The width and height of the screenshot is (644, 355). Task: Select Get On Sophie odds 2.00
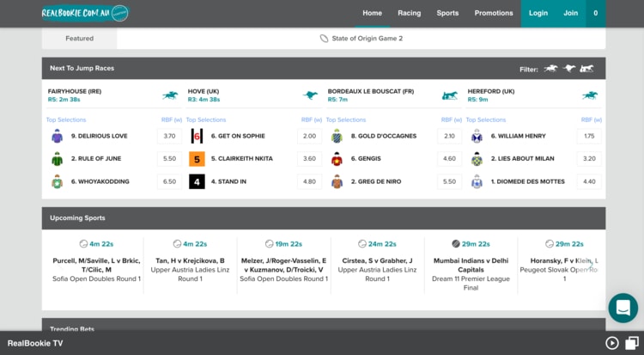pyautogui.click(x=310, y=136)
